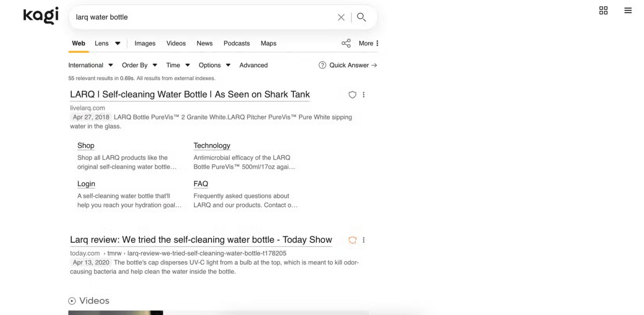Open the International region dropdown
644x315 pixels.
pyautogui.click(x=91, y=65)
